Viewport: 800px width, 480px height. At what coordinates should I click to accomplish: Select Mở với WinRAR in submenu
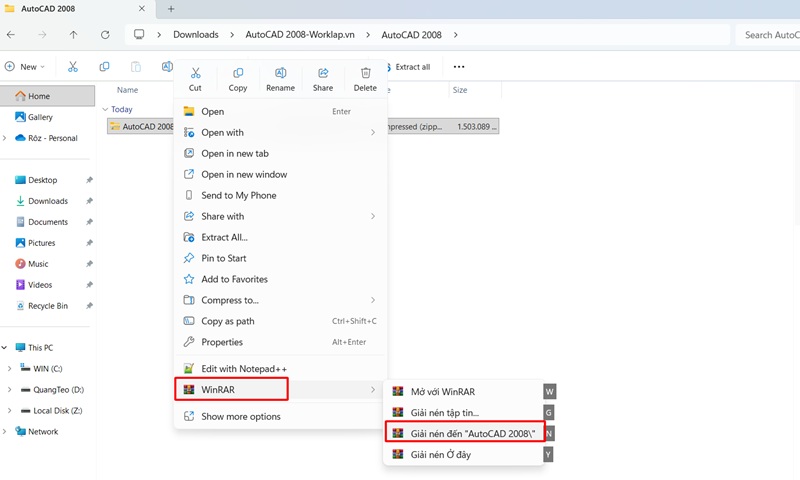pos(463,391)
